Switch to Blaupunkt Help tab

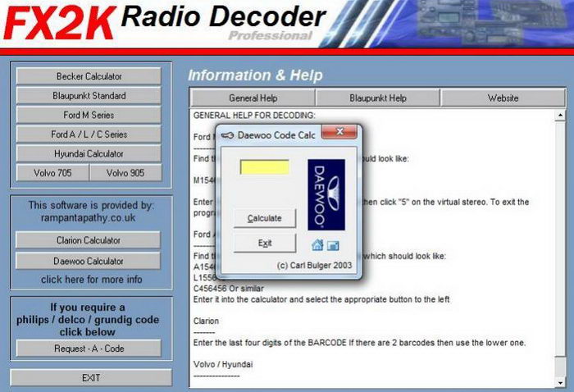coord(378,98)
